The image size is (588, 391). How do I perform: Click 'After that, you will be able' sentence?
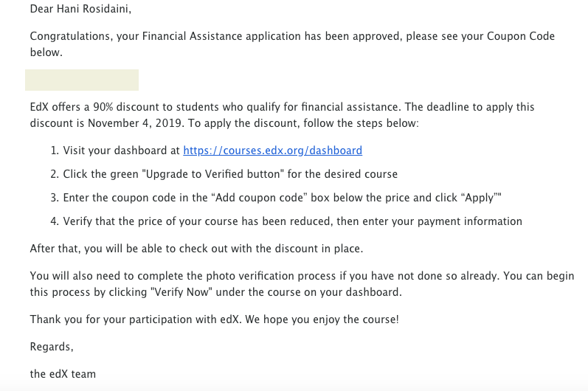pos(196,249)
